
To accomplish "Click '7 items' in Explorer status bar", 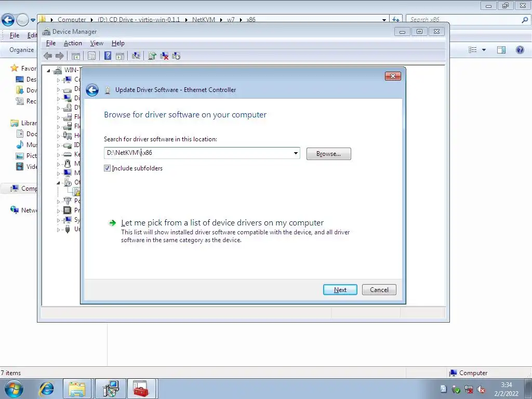I will (x=11, y=373).
